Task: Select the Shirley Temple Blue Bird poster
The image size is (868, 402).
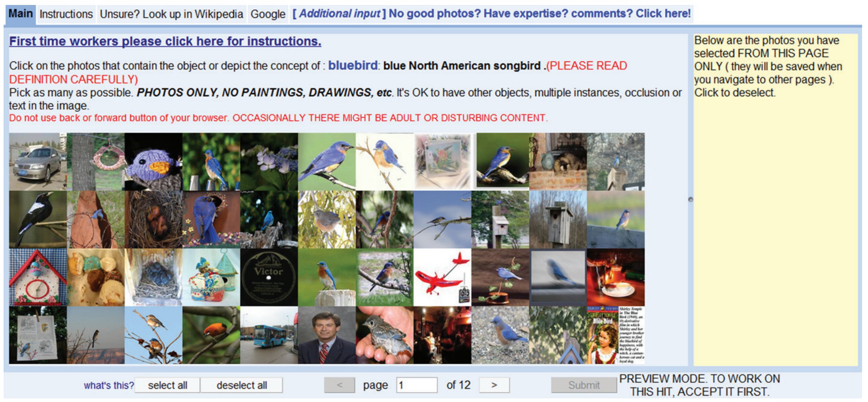Action: pyautogui.click(x=615, y=335)
